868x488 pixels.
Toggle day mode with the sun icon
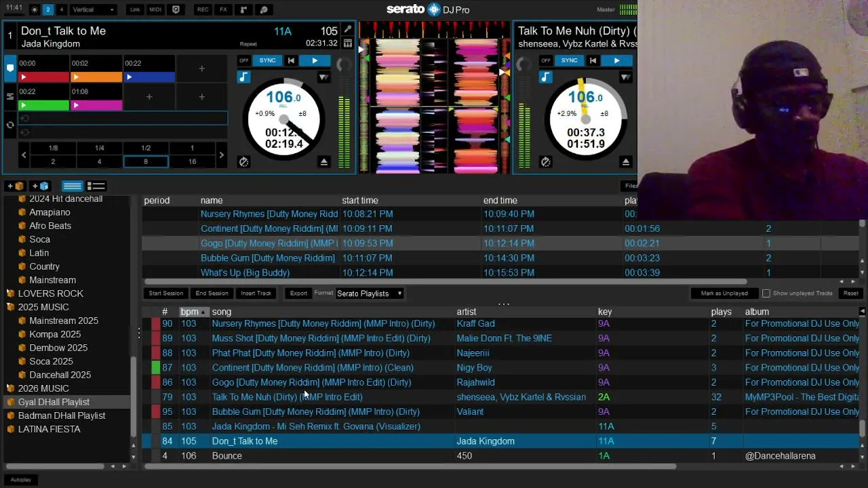(35, 9)
